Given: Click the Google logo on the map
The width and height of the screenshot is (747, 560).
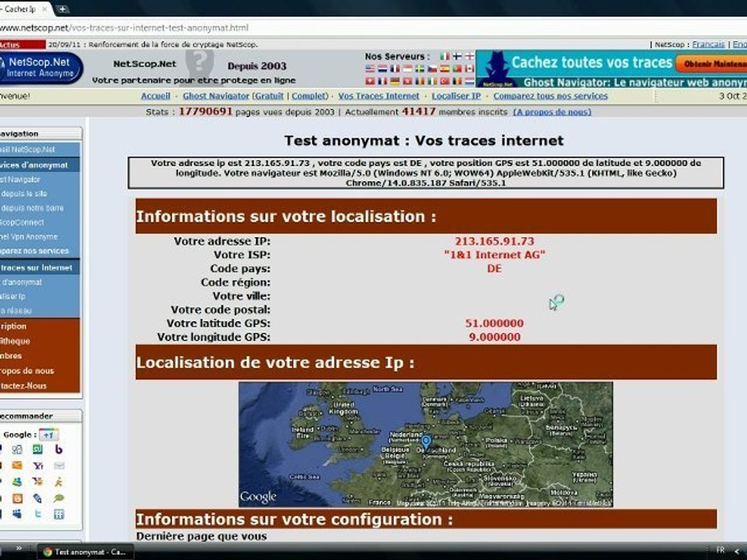Looking at the screenshot, I should (258, 497).
